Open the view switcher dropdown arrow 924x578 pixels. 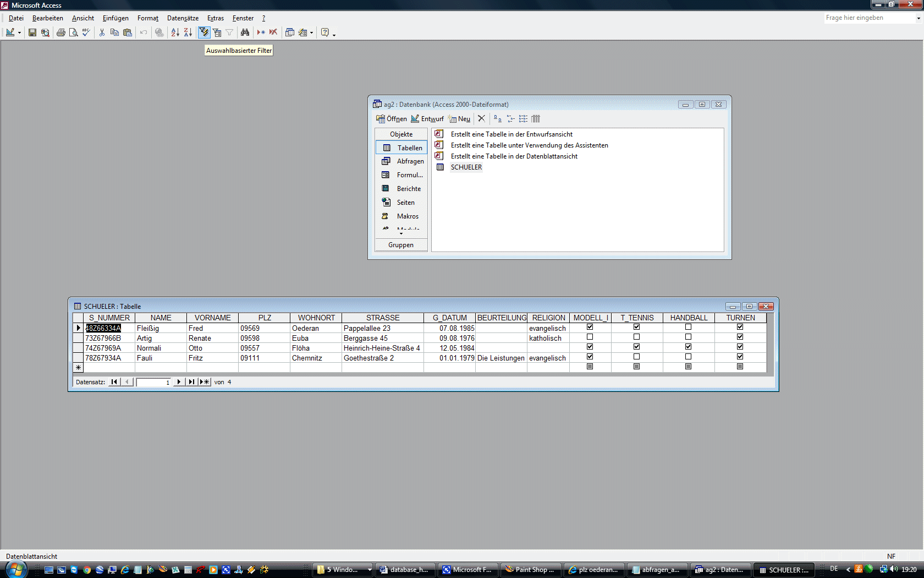tap(19, 32)
